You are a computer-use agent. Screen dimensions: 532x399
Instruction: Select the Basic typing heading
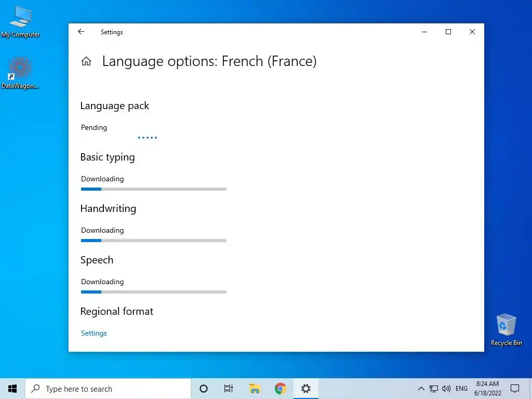[108, 157]
